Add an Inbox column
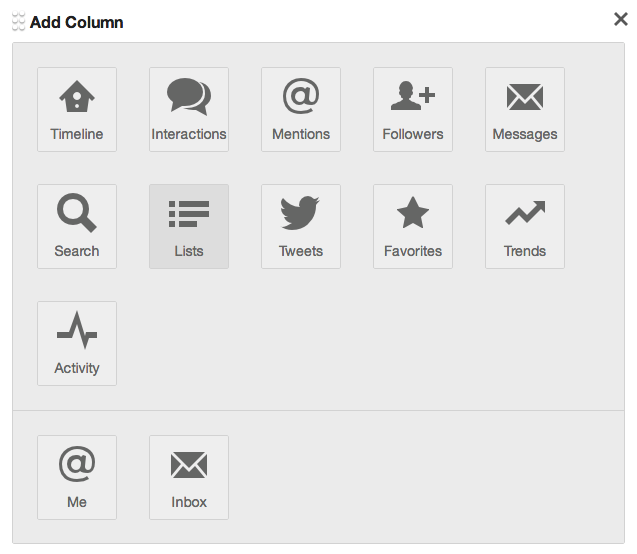Screen dimensions: 637x554 coord(189,478)
